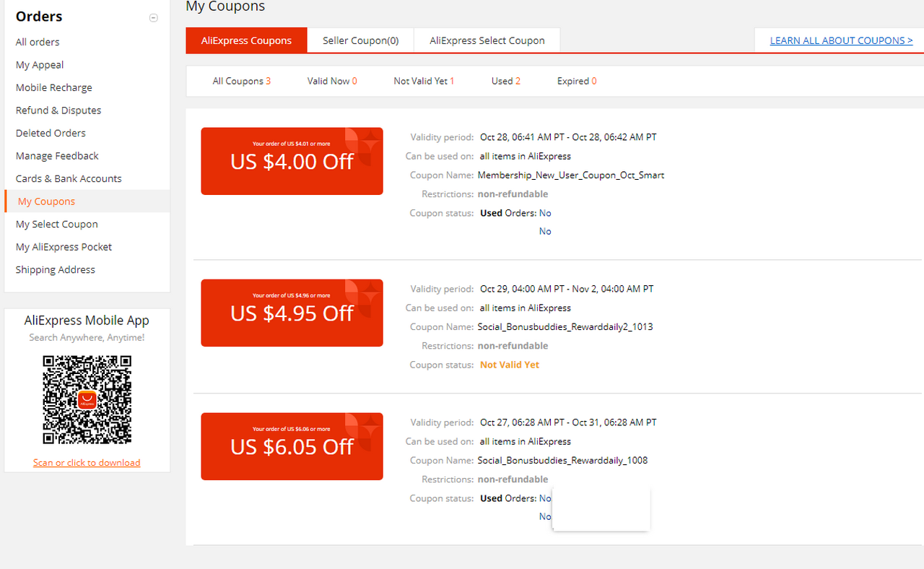Viewport: 924px width, 569px height.
Task: Open Refund & Disputes
Action: click(58, 110)
